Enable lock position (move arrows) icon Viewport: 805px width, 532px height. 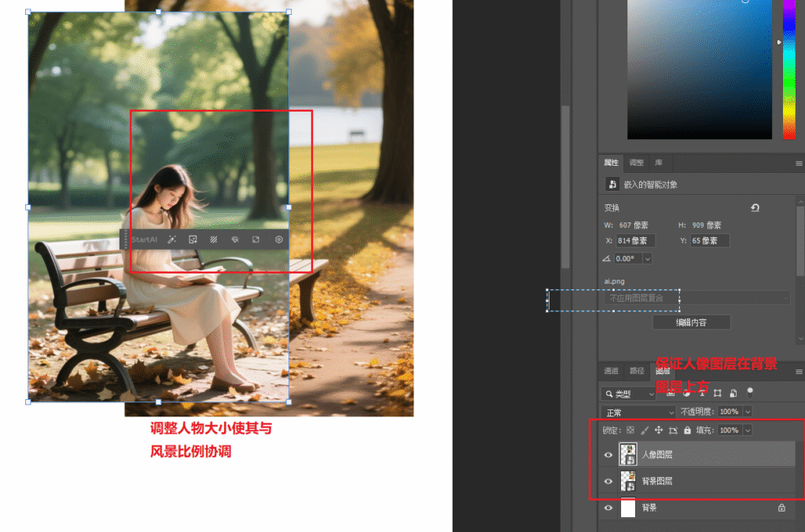tap(659, 431)
